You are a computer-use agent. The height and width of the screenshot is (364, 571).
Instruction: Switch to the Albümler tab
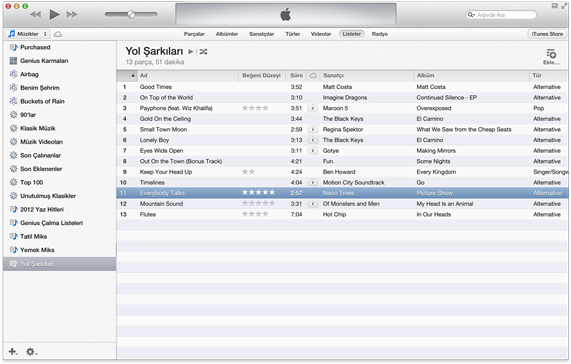coord(227,34)
